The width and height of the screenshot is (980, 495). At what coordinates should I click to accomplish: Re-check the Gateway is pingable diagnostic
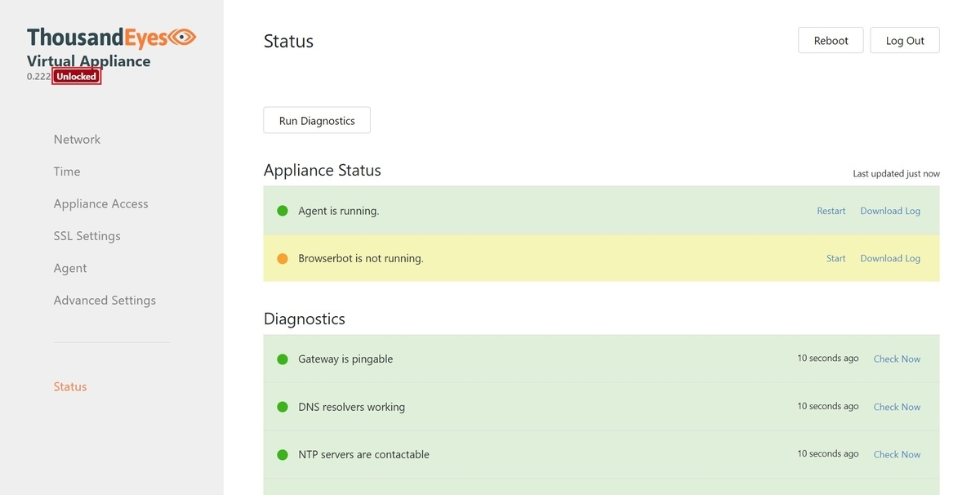[897, 359]
